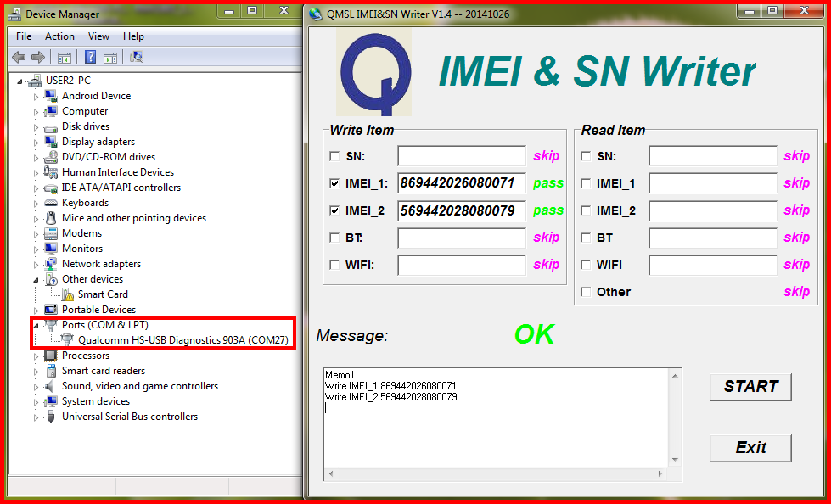Click the Smart Card warning device icon
Screen dimensions: 831x504
(67, 294)
